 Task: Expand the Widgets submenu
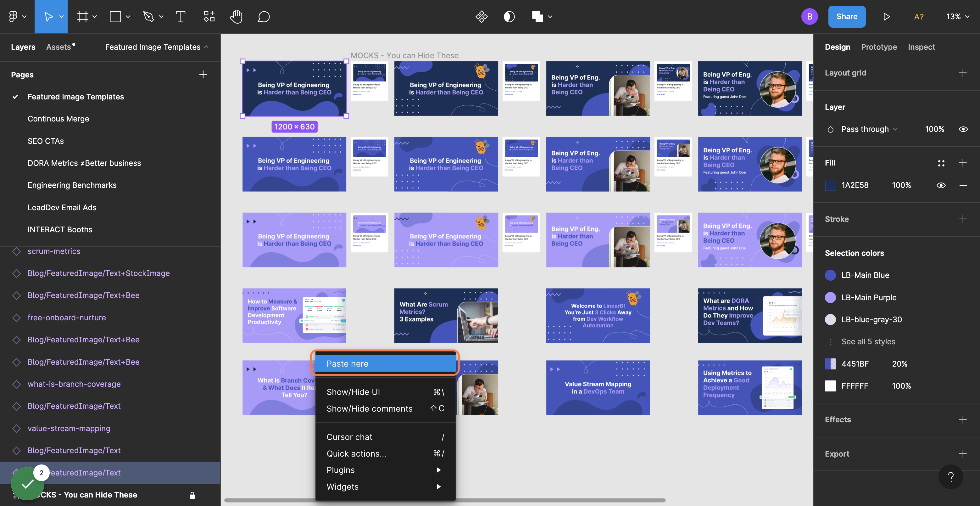385,486
